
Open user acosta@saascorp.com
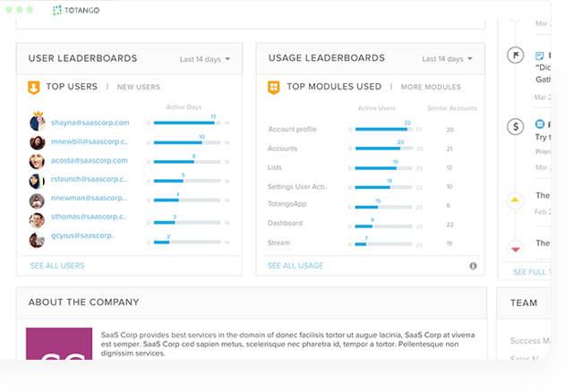pos(90,160)
